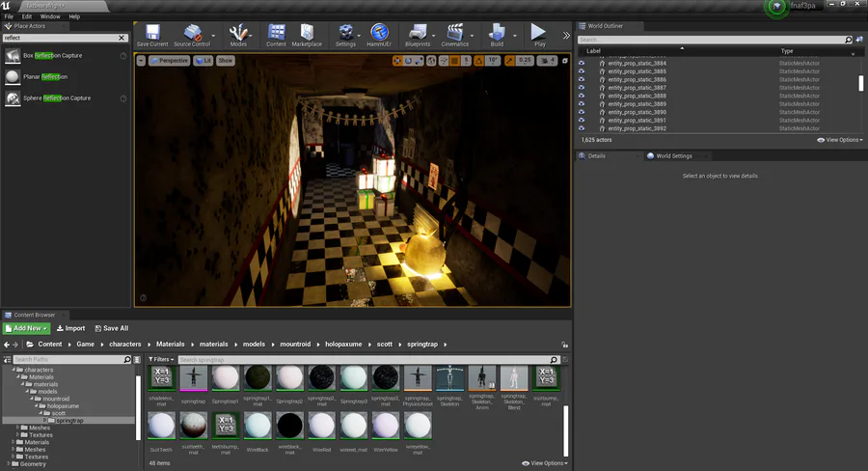Open the Perspective viewport type dropdown

coord(170,61)
